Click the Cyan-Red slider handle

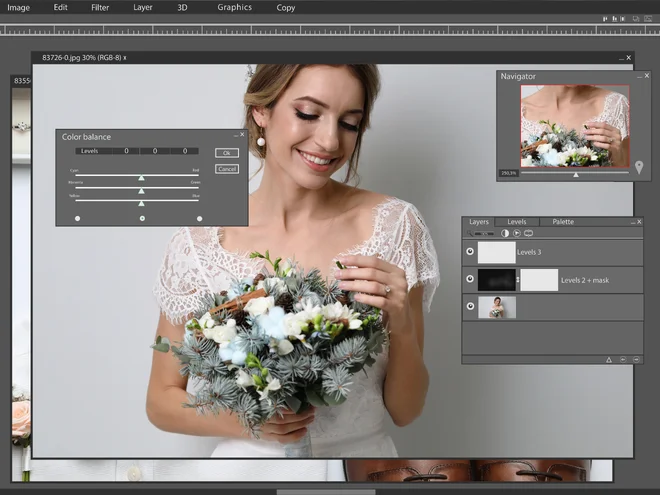(141, 176)
